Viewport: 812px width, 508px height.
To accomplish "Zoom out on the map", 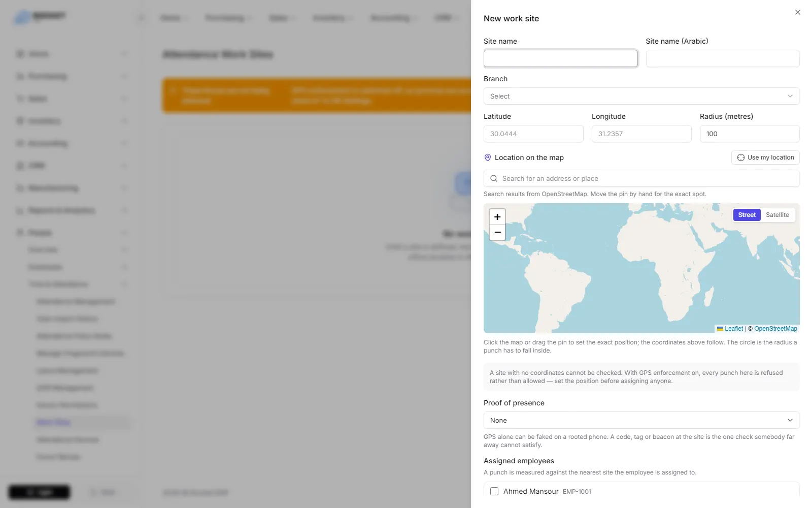I will coord(497,232).
